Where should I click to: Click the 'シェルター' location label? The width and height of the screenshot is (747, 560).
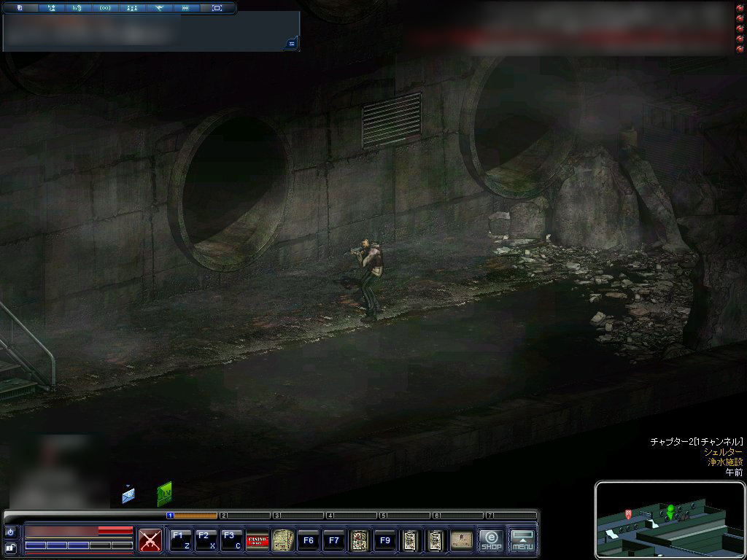tap(723, 452)
